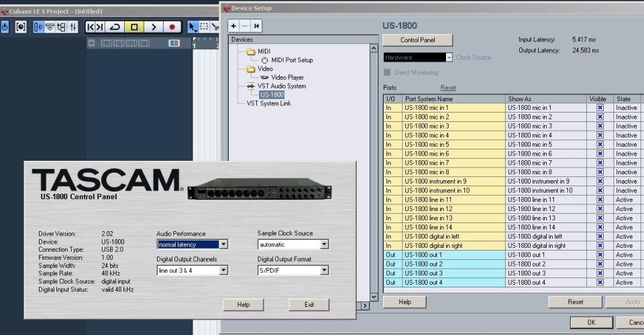Screen dimensions: 644x335
Task: Go to the next marker in transport
Action: (x=100, y=27)
